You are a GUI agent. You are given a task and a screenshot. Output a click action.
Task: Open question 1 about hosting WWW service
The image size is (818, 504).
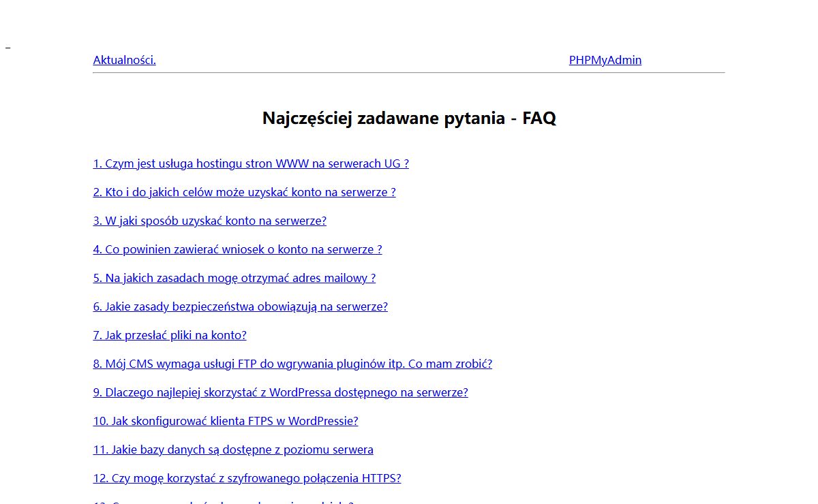pyautogui.click(x=251, y=163)
